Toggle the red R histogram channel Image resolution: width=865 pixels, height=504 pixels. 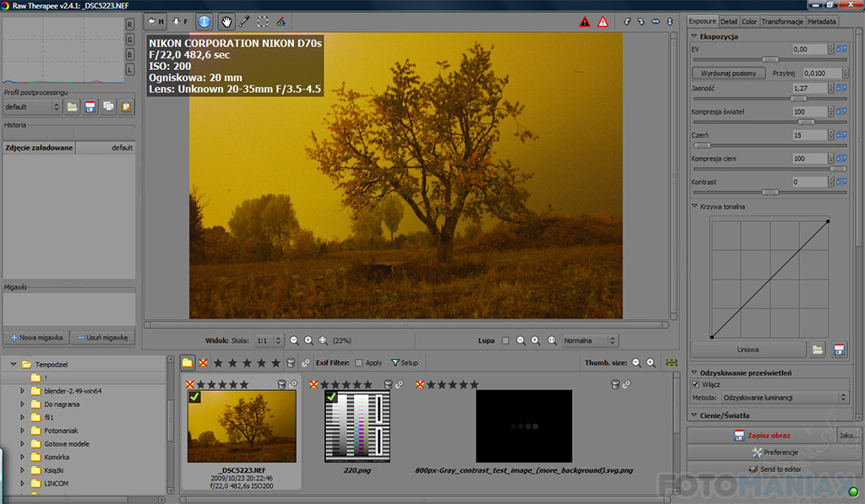pyautogui.click(x=130, y=24)
